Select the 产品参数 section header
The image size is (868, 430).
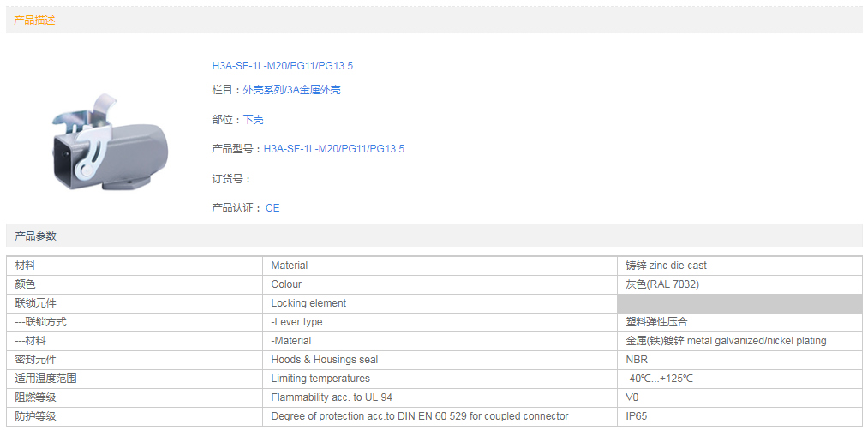pyautogui.click(x=35, y=236)
